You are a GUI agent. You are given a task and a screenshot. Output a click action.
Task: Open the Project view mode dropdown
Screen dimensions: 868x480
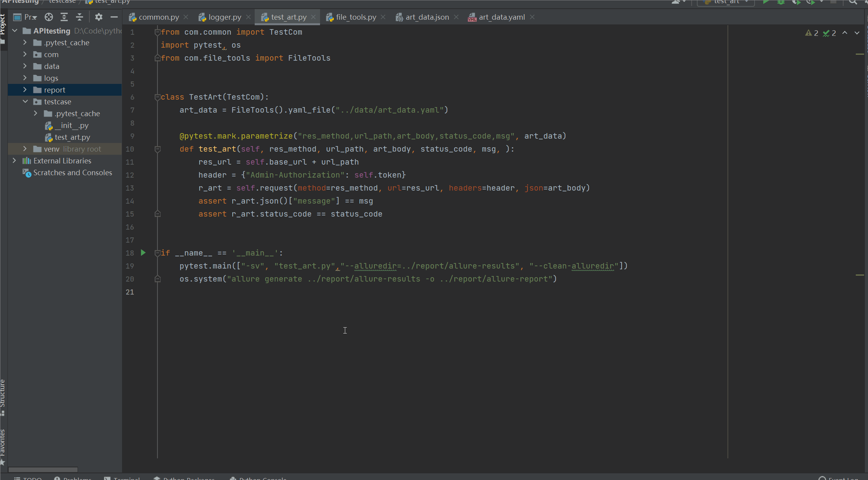click(x=30, y=17)
